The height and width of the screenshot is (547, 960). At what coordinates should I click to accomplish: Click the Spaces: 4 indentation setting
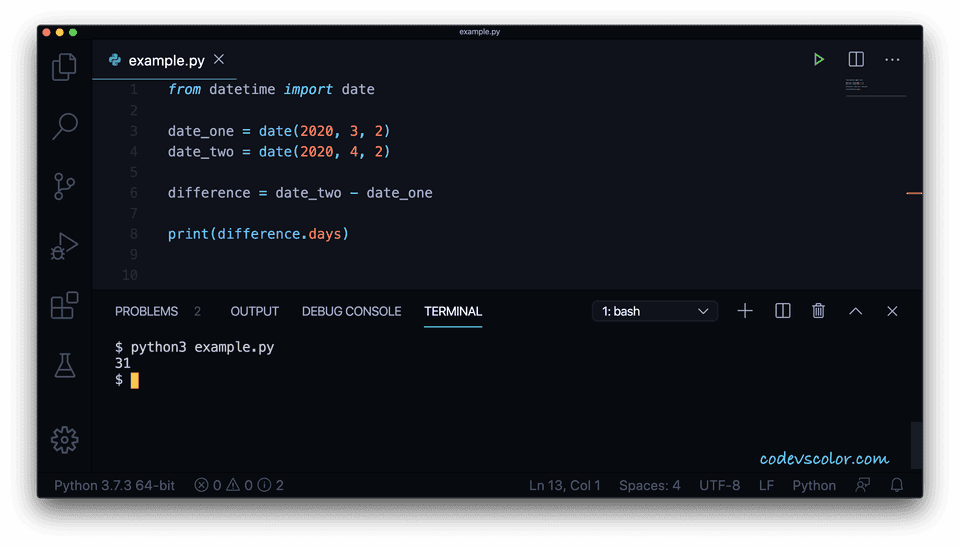click(649, 485)
